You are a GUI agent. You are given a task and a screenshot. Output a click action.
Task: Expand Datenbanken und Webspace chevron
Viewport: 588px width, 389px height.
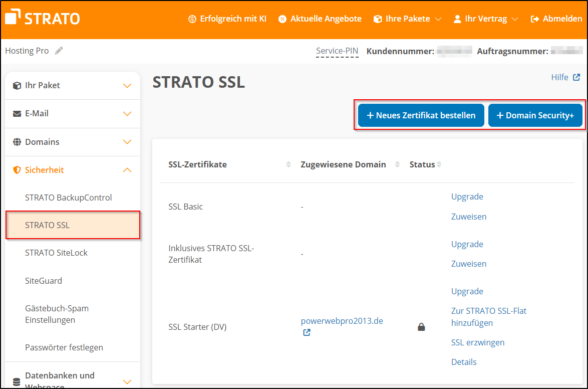tap(128, 382)
